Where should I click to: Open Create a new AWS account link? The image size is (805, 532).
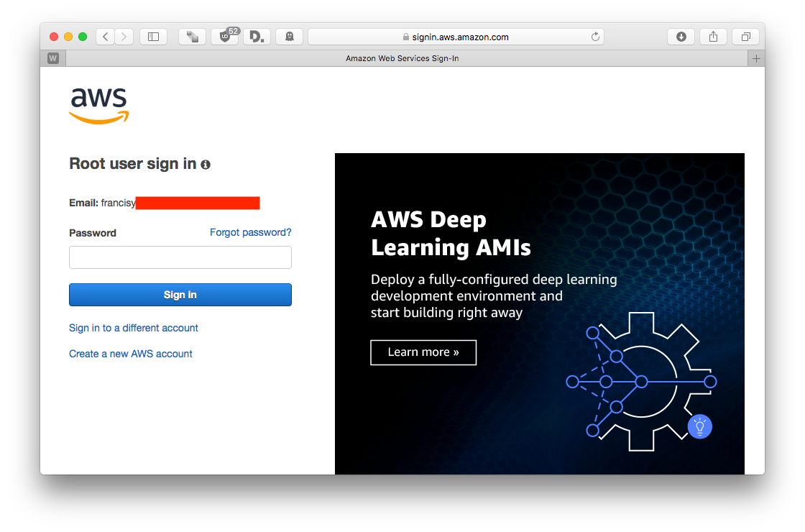pos(130,354)
